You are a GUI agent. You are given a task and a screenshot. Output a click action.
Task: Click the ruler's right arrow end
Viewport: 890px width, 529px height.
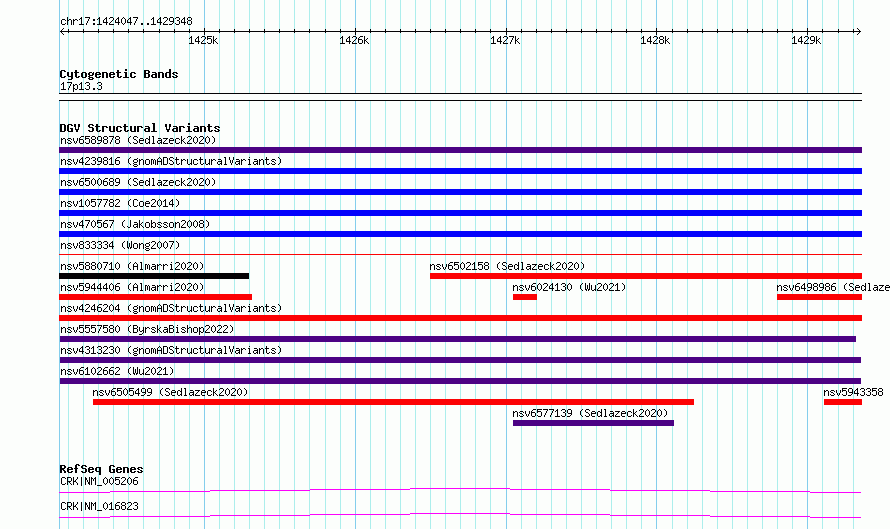[x=858, y=31]
